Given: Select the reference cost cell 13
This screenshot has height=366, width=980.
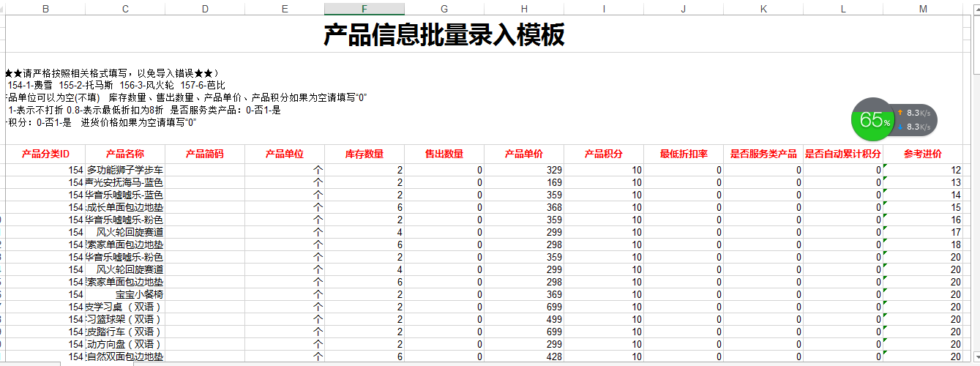Looking at the screenshot, I should point(923,182).
